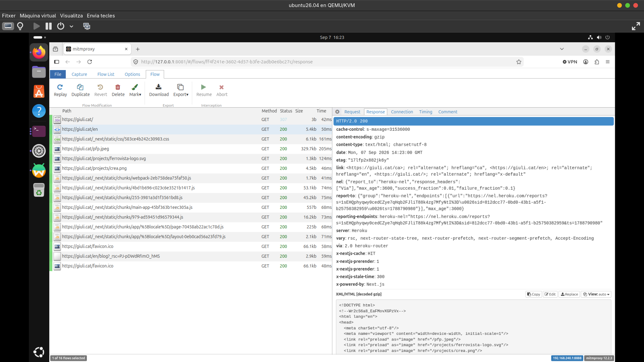This screenshot has height=362, width=644.
Task: Click the Replace body button
Action: click(x=569, y=294)
